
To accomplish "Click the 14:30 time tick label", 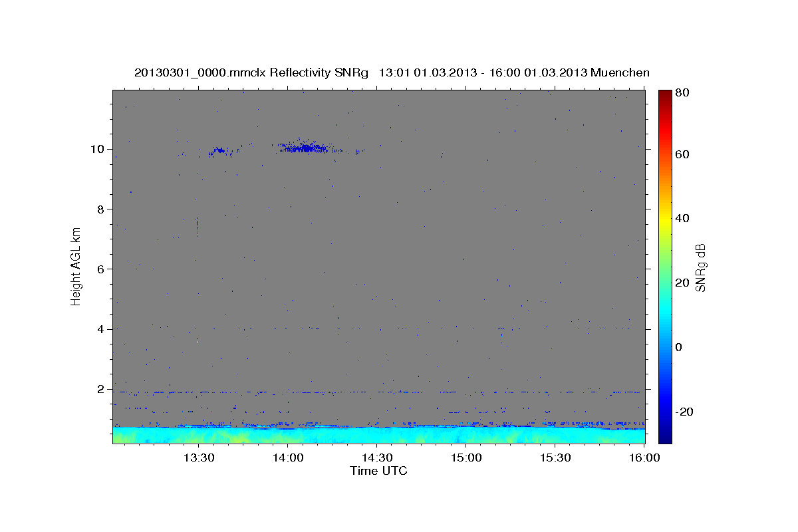I will coord(378,458).
